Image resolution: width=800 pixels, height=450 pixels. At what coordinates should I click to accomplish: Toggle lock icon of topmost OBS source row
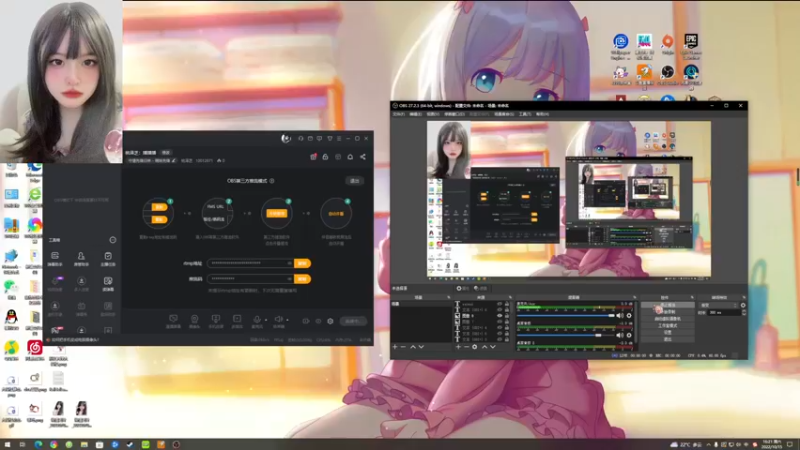click(507, 304)
